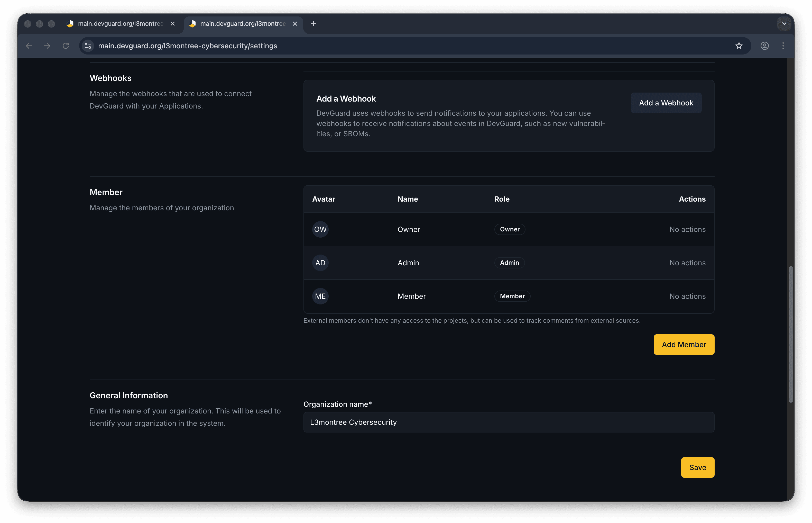This screenshot has width=812, height=523.
Task: Open site information icon in address bar
Action: pyautogui.click(x=88, y=46)
